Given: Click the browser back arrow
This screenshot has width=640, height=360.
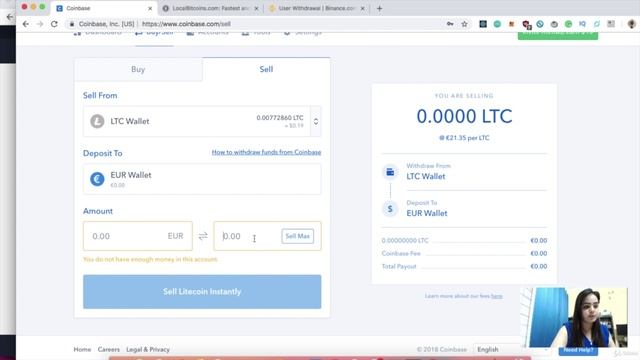Looking at the screenshot, I should click(x=25, y=24).
